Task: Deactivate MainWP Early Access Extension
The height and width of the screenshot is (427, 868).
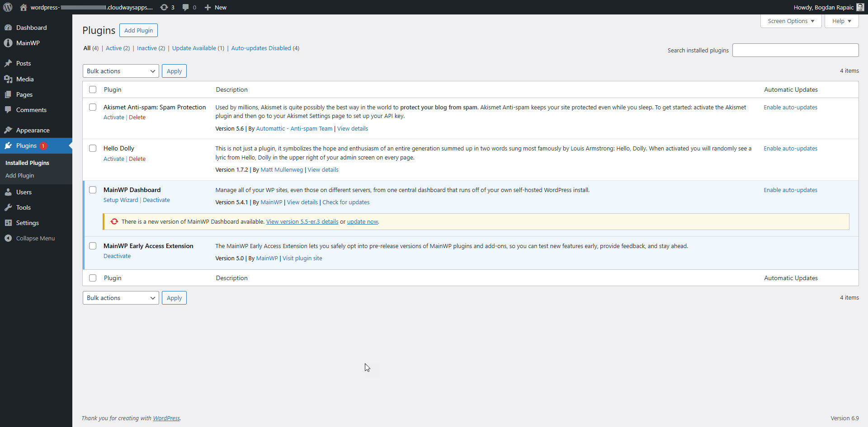Action: point(117,256)
